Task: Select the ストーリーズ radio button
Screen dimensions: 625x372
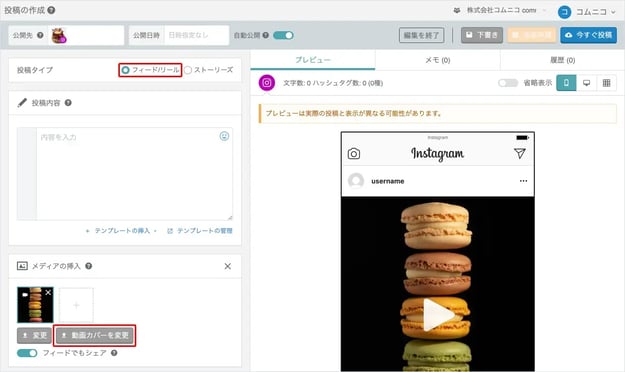Action: 188,70
